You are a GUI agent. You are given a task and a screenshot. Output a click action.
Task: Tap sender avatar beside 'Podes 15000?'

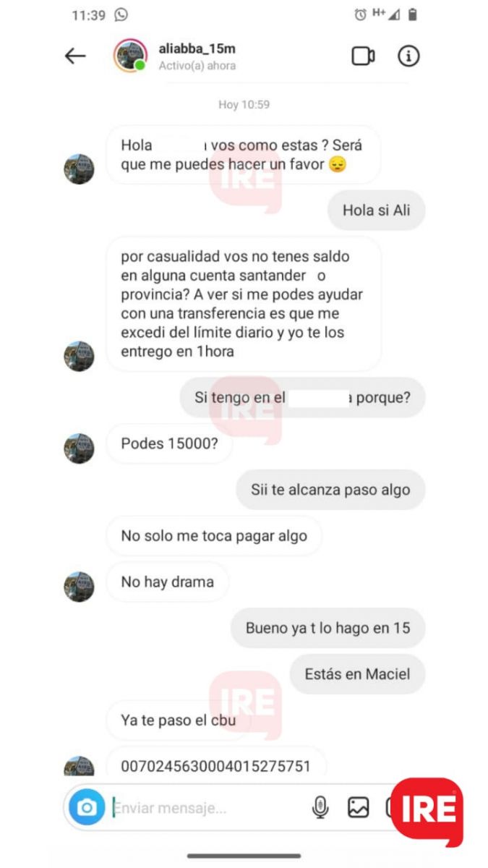tap(79, 448)
